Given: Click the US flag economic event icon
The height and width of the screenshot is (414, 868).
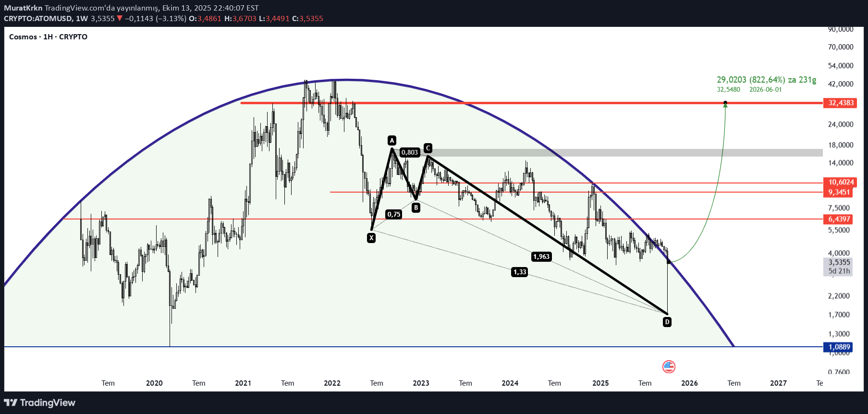Looking at the screenshot, I should (x=669, y=367).
